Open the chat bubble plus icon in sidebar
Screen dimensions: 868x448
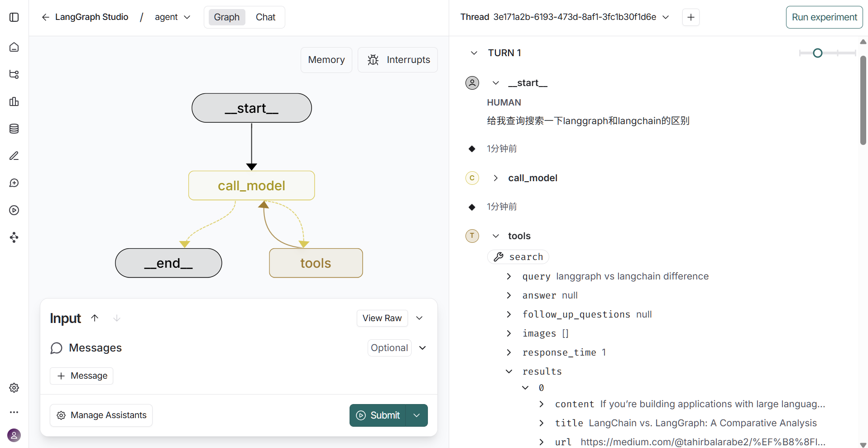coord(14,183)
